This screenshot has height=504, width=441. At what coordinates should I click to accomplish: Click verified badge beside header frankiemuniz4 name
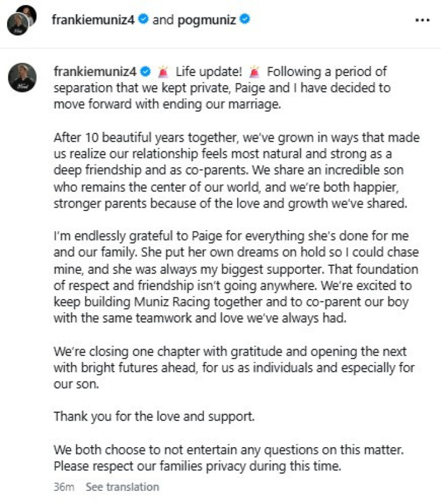[x=143, y=19]
